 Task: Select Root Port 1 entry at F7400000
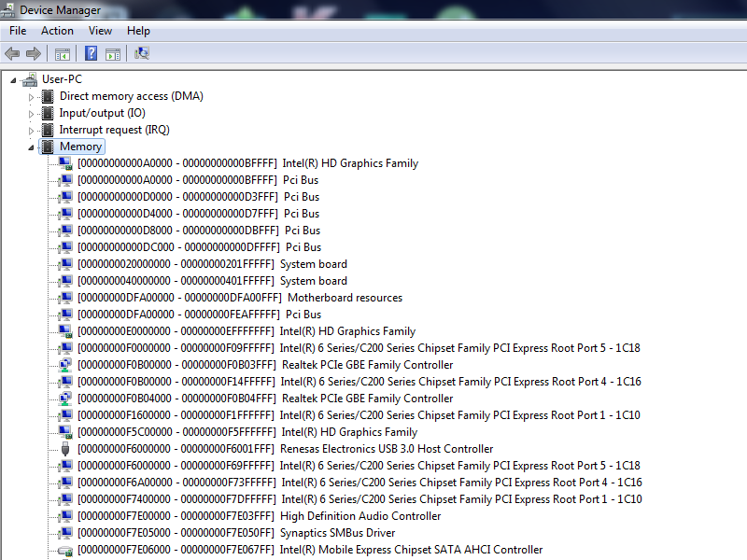coord(359,499)
